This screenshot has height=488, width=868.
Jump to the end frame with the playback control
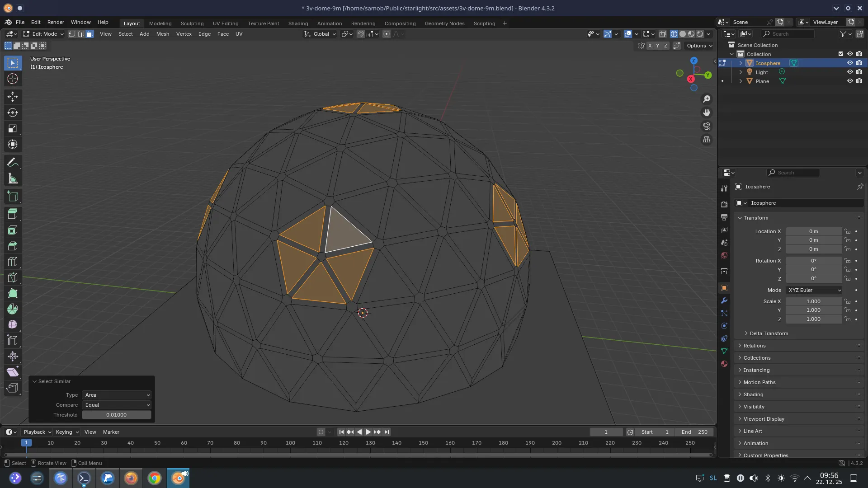[387, 432]
